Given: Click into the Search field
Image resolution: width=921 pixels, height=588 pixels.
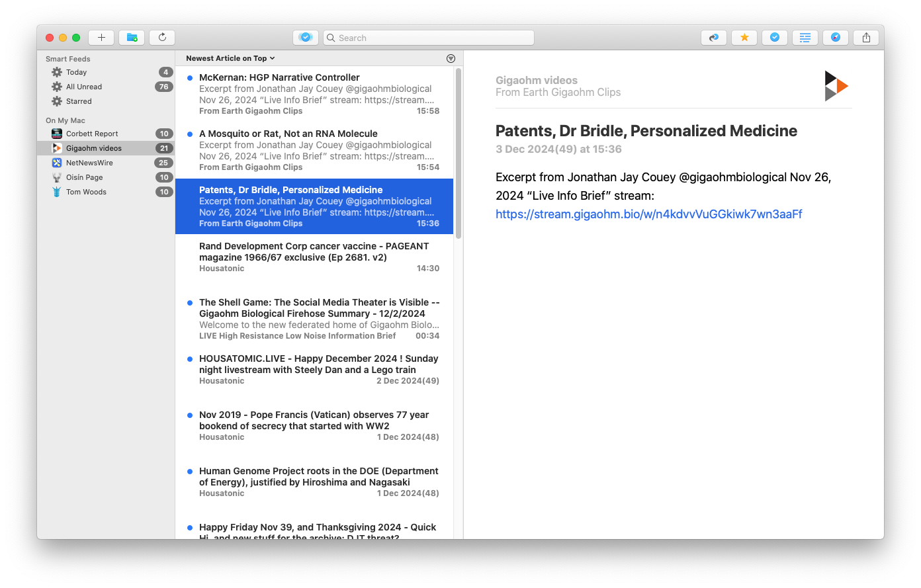Looking at the screenshot, I should pyautogui.click(x=429, y=38).
